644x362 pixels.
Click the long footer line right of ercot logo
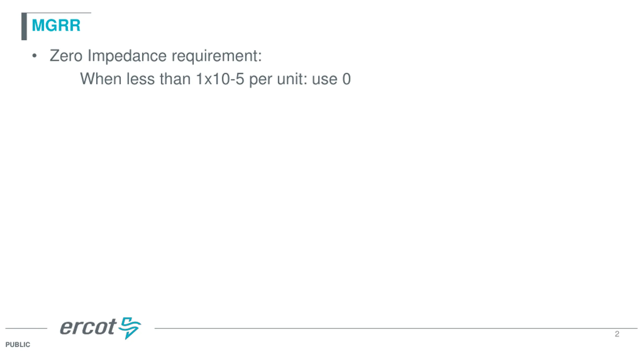(x=396, y=328)
